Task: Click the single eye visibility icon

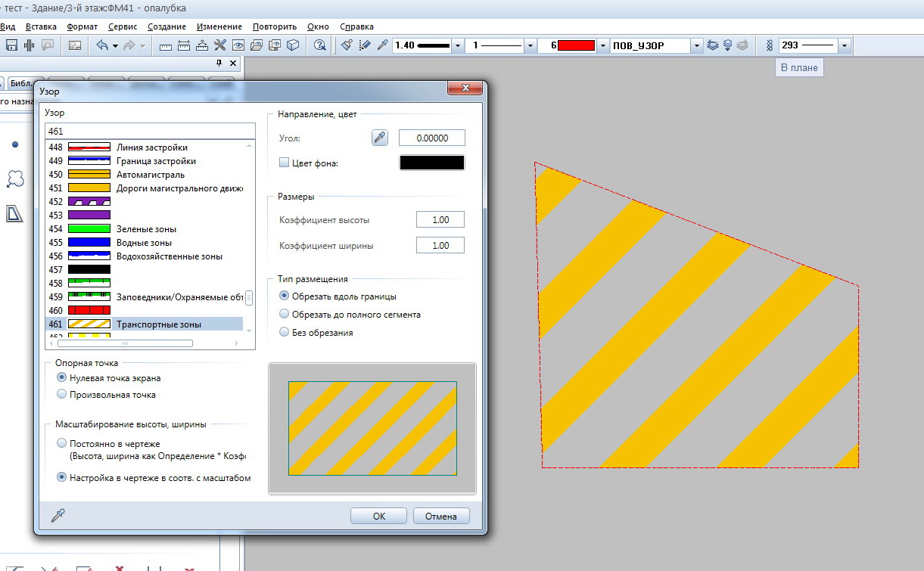Action: [238, 45]
